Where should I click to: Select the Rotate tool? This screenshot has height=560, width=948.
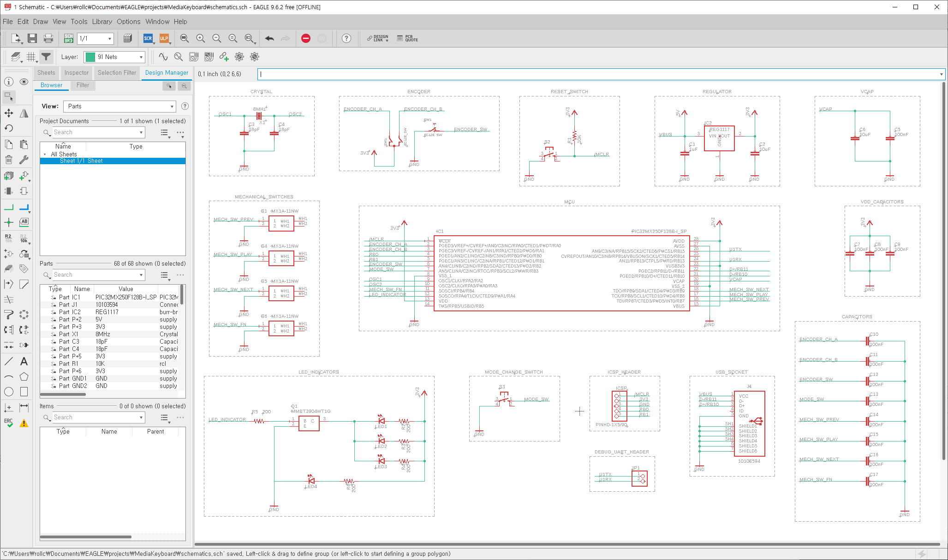click(x=9, y=128)
